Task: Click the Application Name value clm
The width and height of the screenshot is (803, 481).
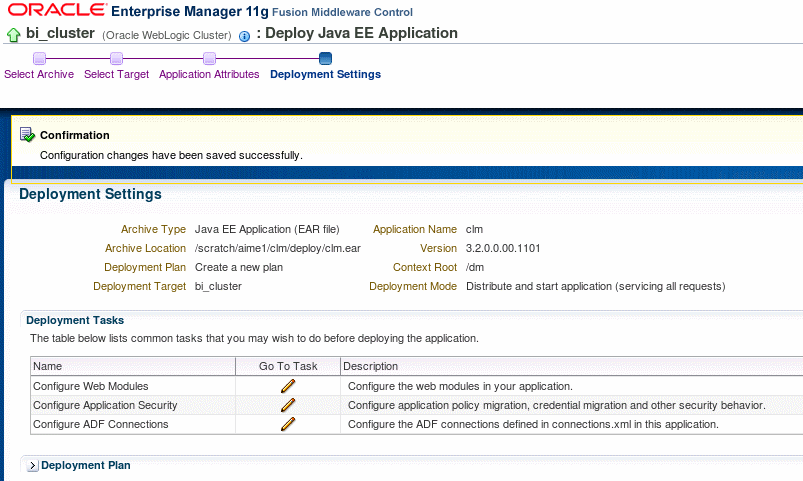Action: (x=474, y=229)
